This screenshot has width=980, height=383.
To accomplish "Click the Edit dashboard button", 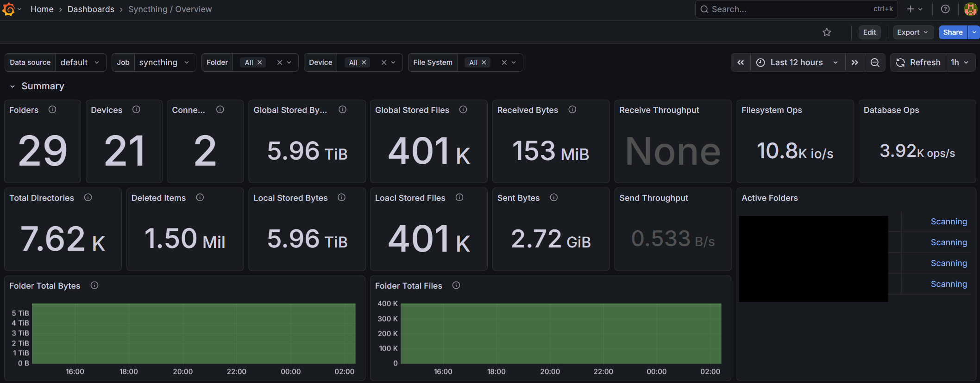I will 869,32.
